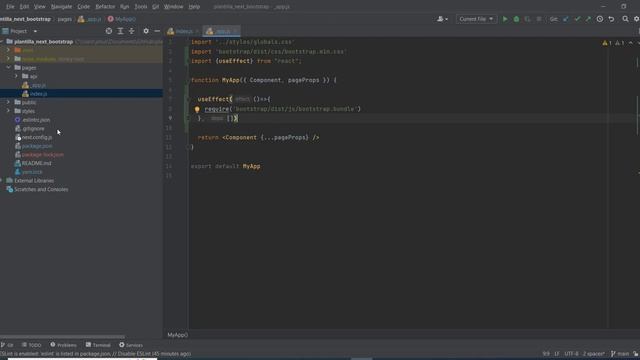Click Git push arrow icon
The image size is (640, 360).
tap(588, 19)
